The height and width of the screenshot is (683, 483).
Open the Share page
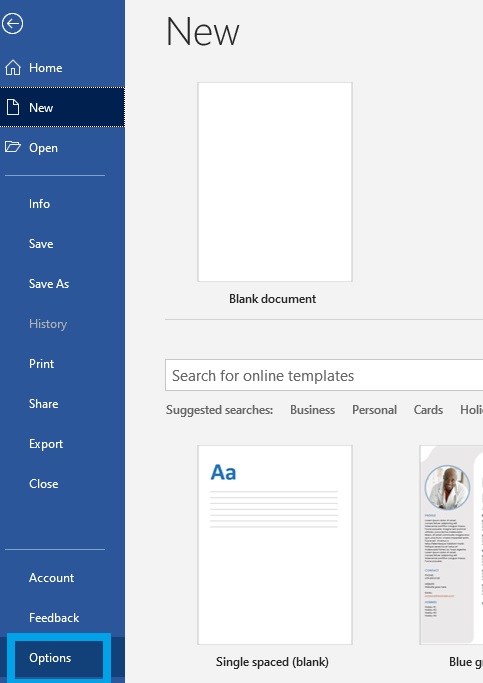(x=62, y=404)
